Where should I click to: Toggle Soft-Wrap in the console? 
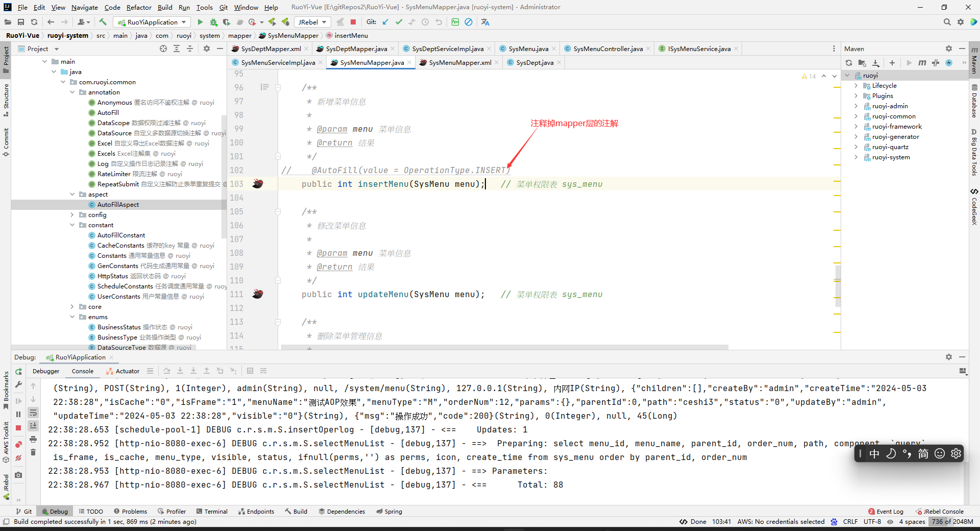pos(33,413)
